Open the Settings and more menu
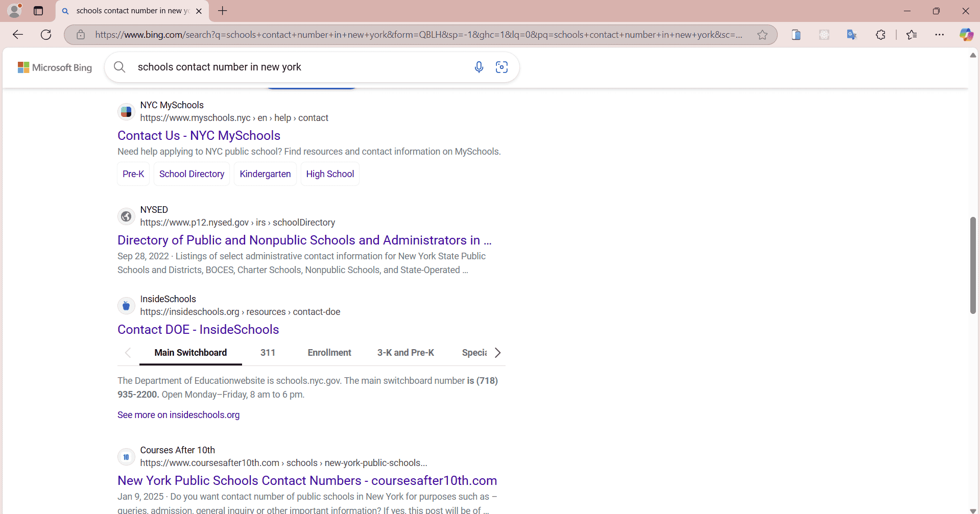 click(x=940, y=34)
